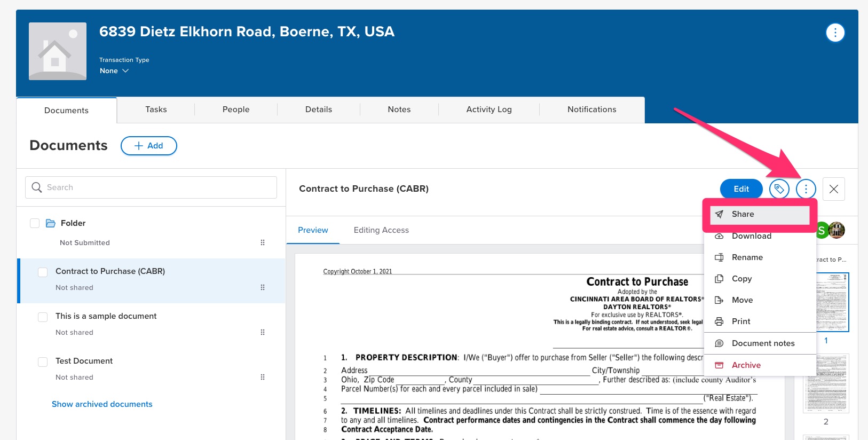
Task: Click the tag icon next to Edit
Action: click(779, 188)
